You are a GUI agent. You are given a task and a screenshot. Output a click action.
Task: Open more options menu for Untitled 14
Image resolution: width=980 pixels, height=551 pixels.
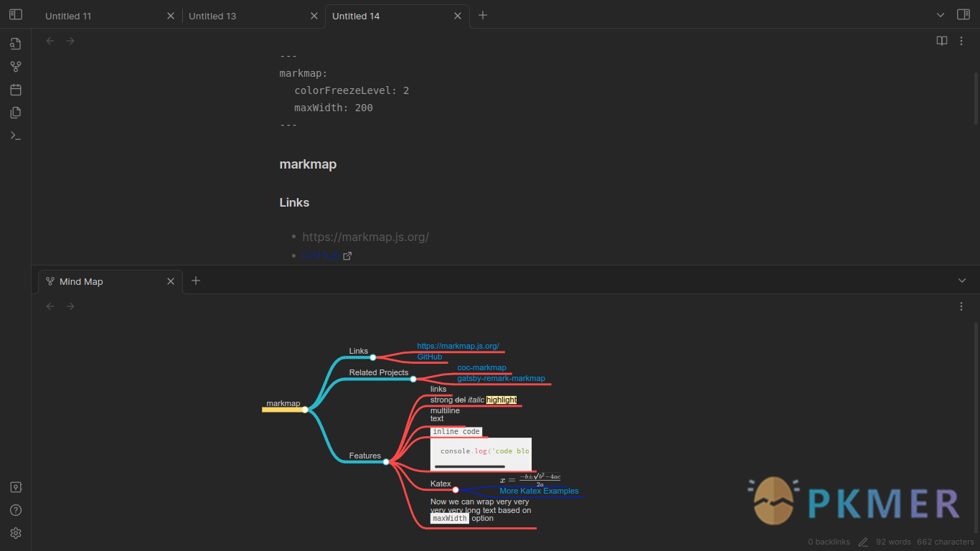coord(961,41)
